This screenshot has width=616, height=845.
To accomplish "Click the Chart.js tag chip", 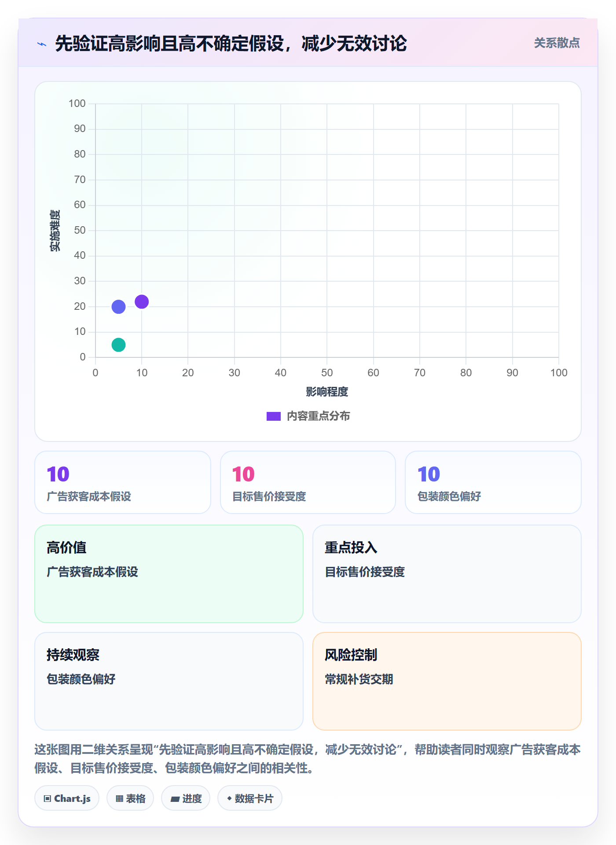I will coord(67,798).
